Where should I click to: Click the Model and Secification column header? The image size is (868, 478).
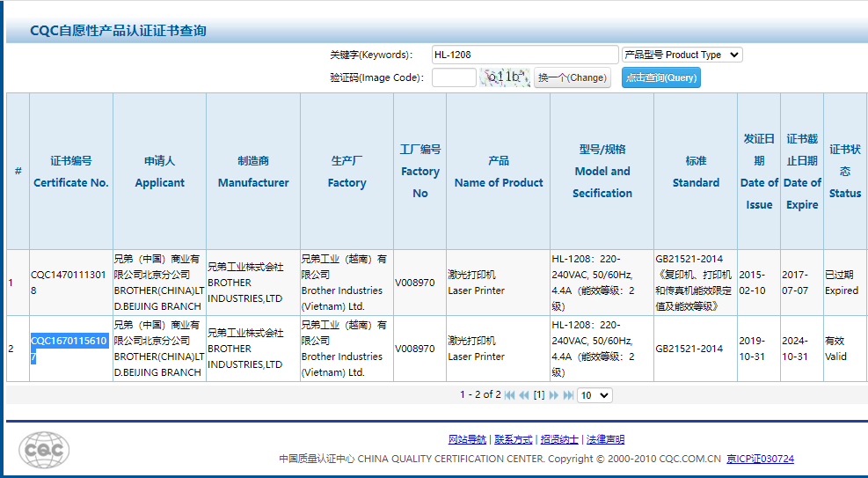point(602,172)
